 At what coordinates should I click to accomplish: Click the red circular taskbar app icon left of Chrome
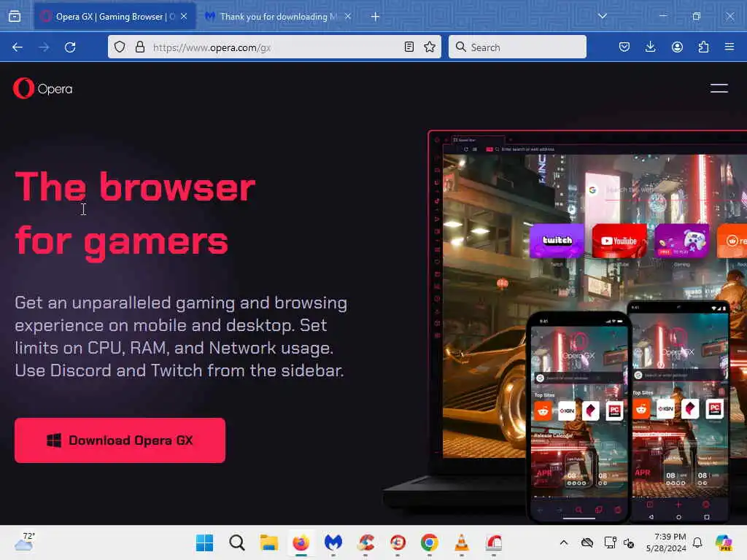click(398, 542)
